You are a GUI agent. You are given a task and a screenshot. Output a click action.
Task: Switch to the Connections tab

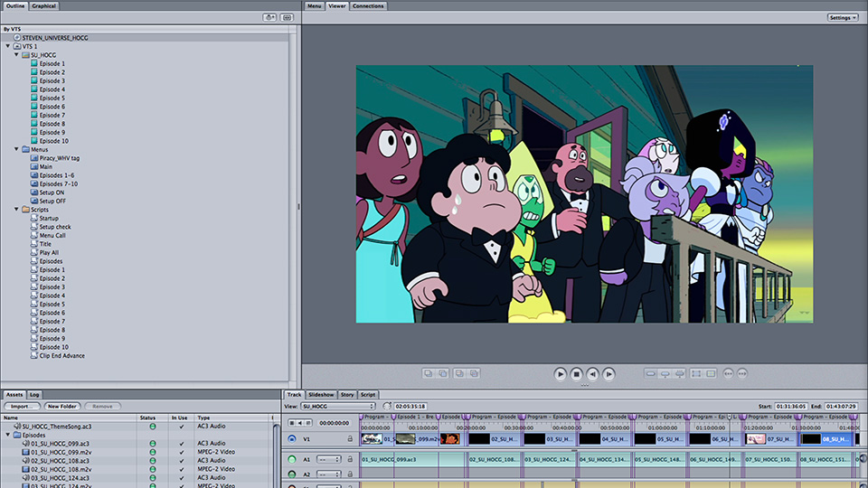(x=368, y=5)
